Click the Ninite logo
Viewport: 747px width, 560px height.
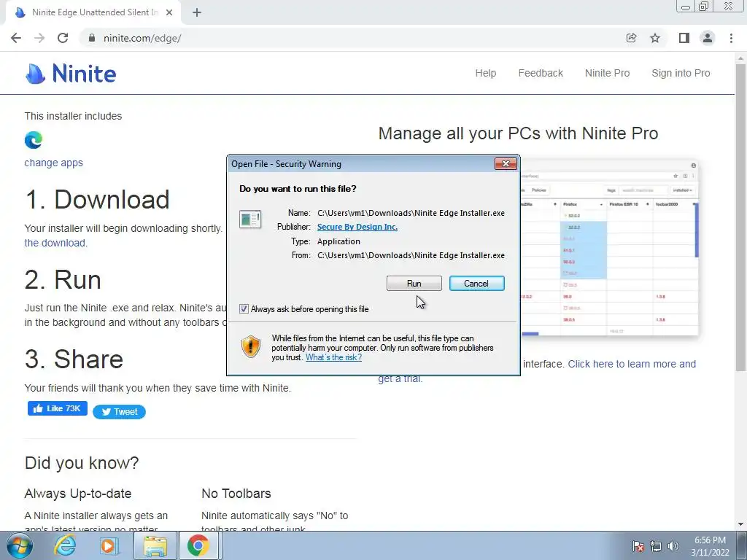coord(71,74)
